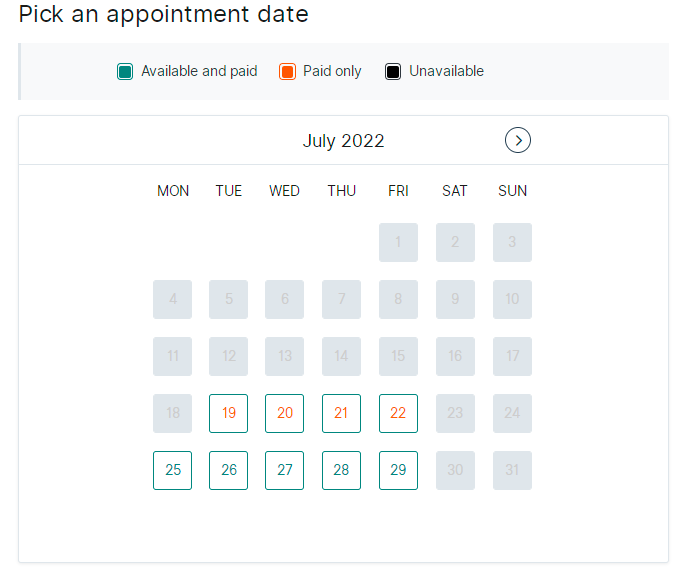Click greyed-out date July 1
The width and height of the screenshot is (685, 572).
398,243
